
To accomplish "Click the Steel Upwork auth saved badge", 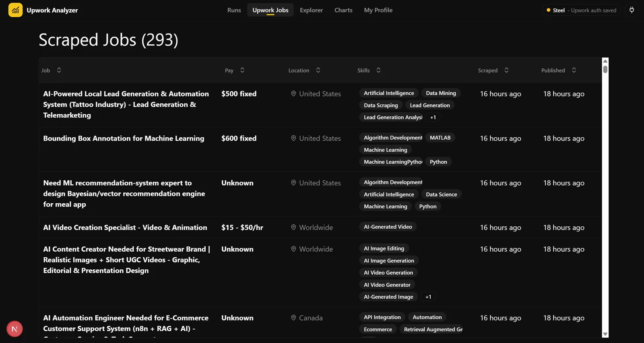I will 581,10.
